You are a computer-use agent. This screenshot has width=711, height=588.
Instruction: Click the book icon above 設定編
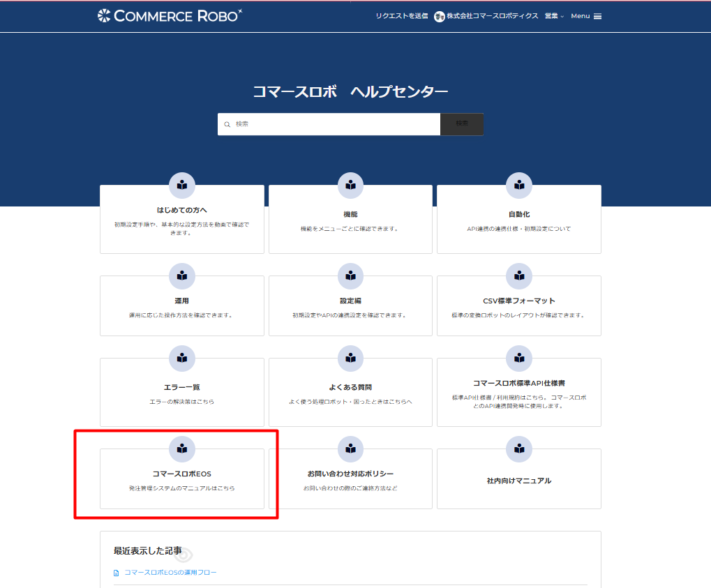350,276
